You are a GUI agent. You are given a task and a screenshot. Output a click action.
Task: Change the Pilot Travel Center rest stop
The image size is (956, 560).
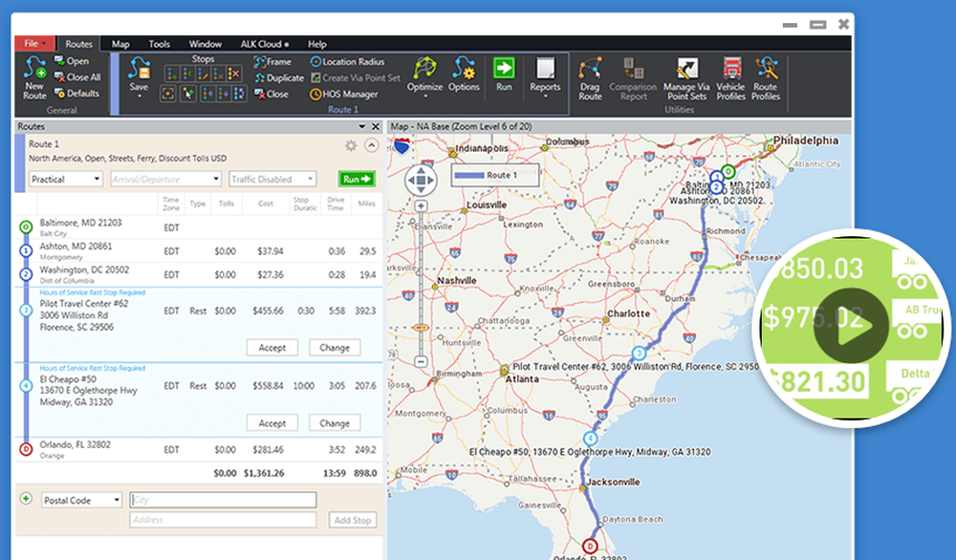tap(334, 347)
